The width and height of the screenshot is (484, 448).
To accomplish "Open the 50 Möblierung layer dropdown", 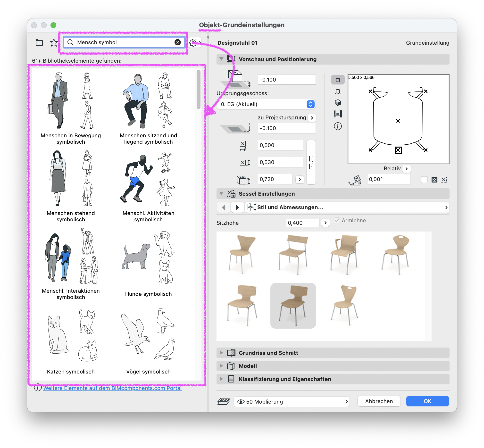I will tap(292, 402).
